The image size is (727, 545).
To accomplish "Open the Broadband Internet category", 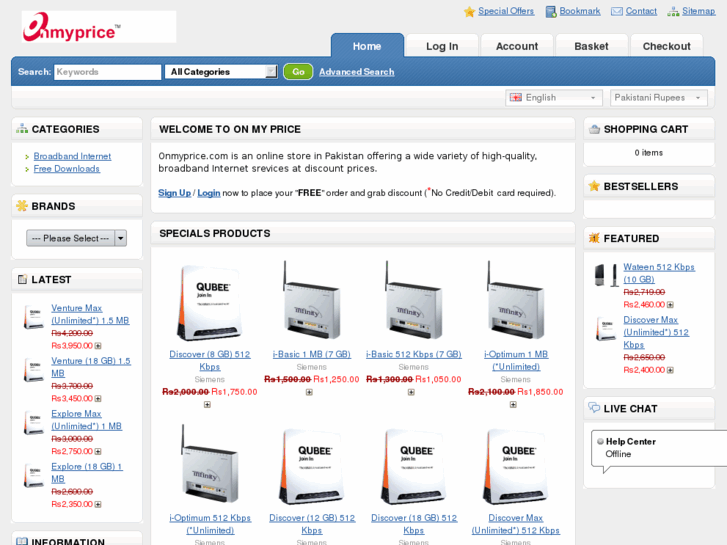I will (72, 156).
